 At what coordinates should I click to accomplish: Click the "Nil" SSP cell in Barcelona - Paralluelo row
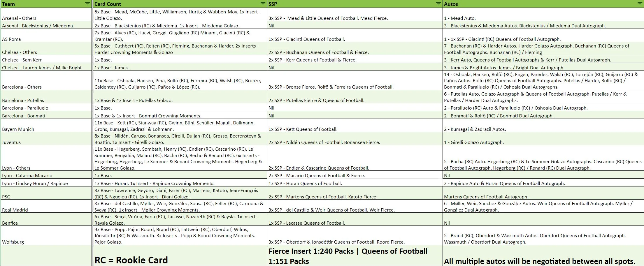point(355,107)
